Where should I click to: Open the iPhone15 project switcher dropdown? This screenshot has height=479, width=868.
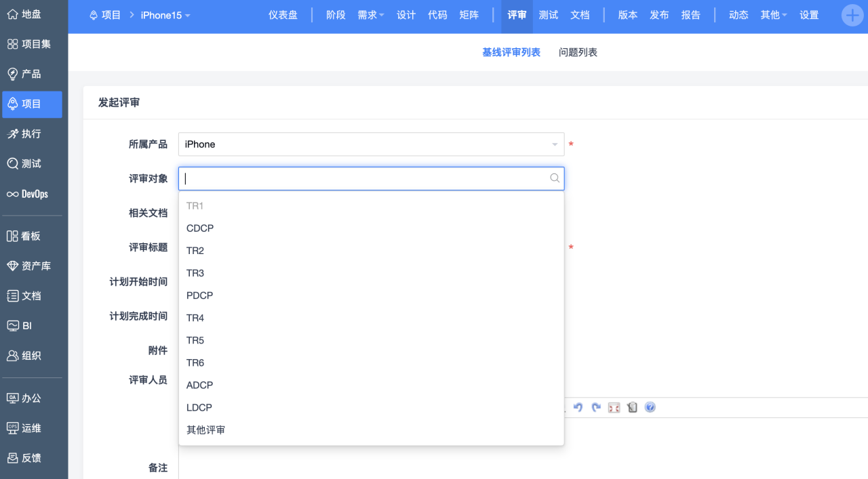[165, 15]
